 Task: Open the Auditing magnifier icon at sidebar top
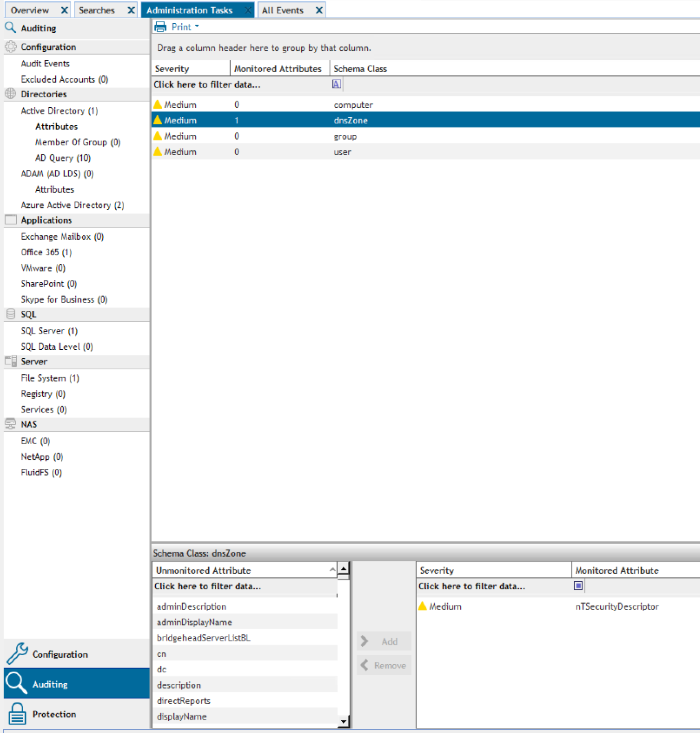pos(11,28)
